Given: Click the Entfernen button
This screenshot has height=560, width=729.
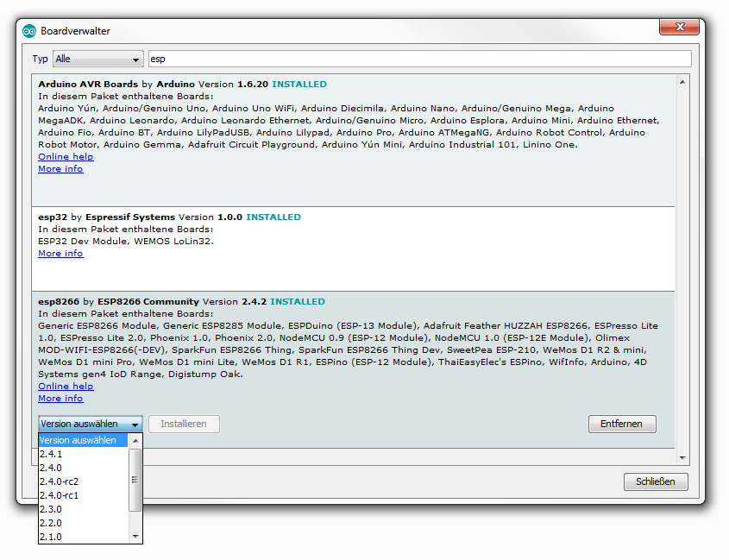Looking at the screenshot, I should click(622, 424).
